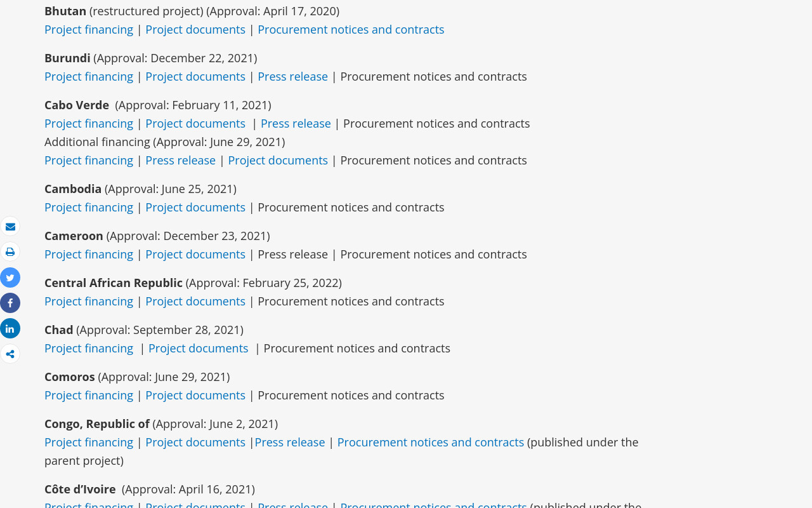Viewport: 812px width, 508px height.
Task: Open Burundi Press release link
Action: click(x=292, y=77)
